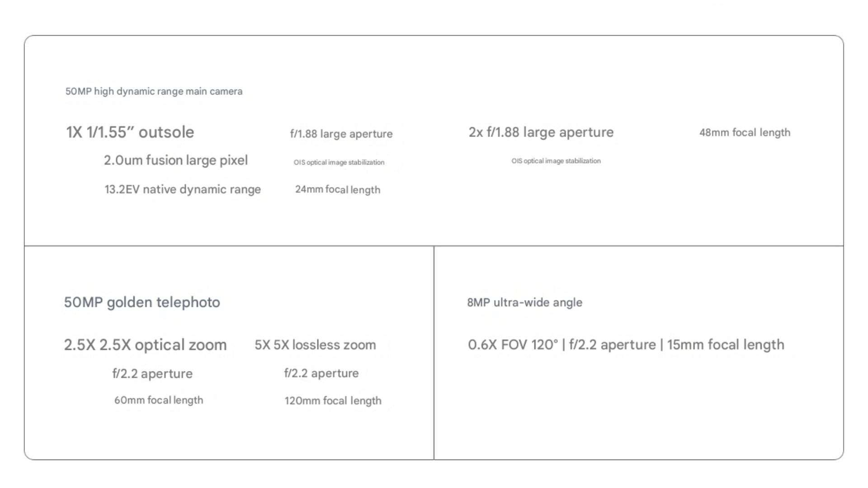Select the '60mm focal length' text

pos(159,400)
